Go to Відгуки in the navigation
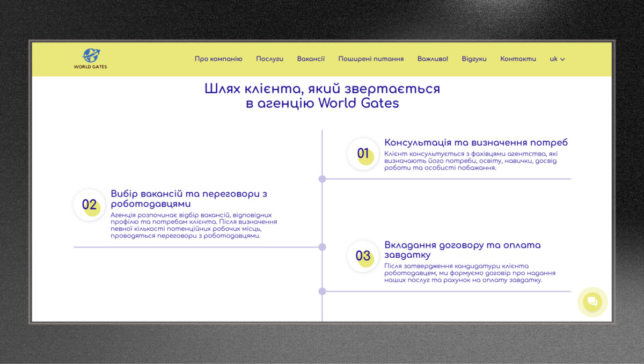Screen dimensions: 644x364 [x=474, y=59]
